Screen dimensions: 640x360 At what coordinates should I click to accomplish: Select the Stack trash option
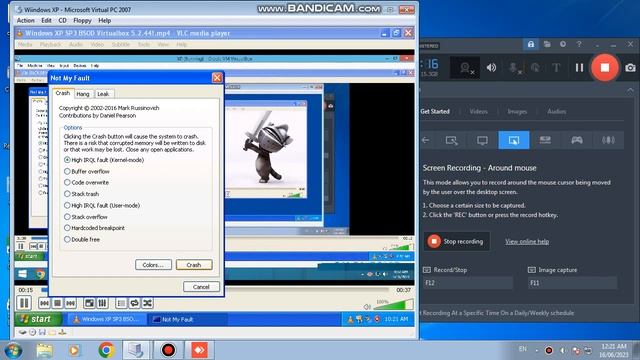82,194
